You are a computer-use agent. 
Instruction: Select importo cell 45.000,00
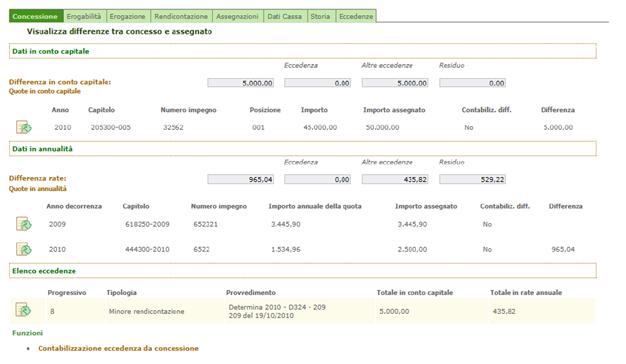click(x=320, y=127)
